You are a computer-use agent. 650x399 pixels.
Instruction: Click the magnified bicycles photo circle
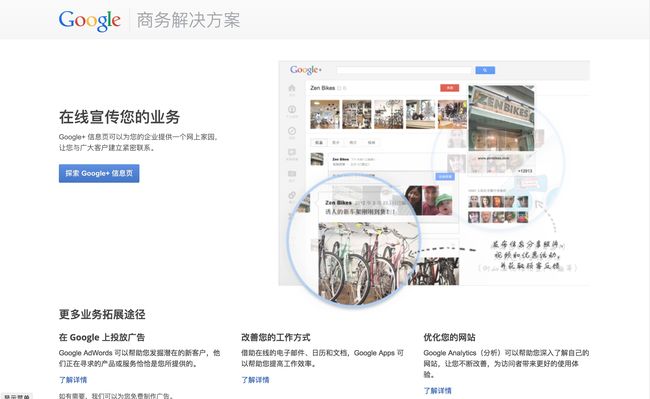click(354, 240)
